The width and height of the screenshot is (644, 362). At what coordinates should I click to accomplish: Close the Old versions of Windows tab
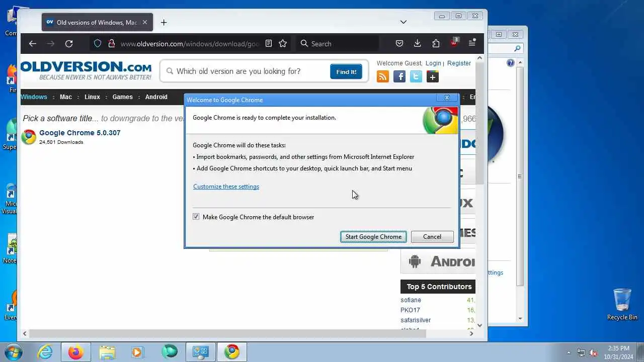tap(145, 23)
